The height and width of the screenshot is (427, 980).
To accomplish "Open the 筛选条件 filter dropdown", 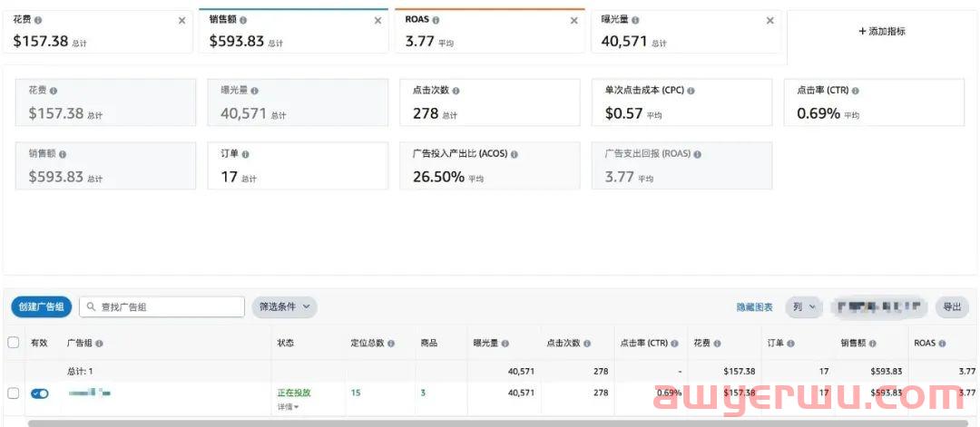I will click(284, 307).
